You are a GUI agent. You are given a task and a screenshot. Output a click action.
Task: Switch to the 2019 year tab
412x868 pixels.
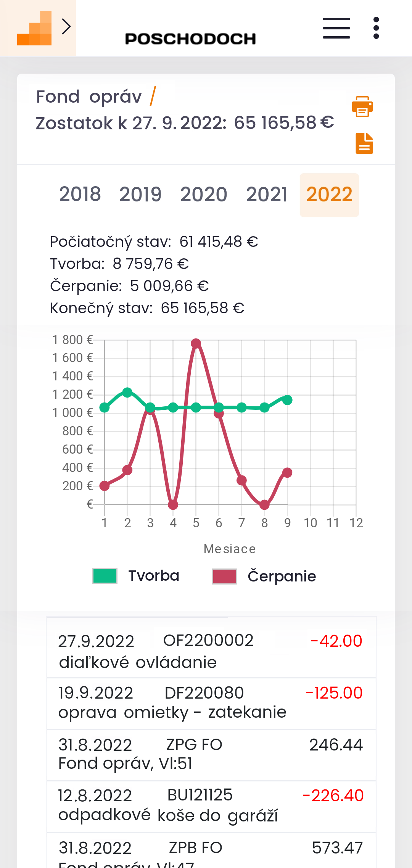(x=140, y=195)
